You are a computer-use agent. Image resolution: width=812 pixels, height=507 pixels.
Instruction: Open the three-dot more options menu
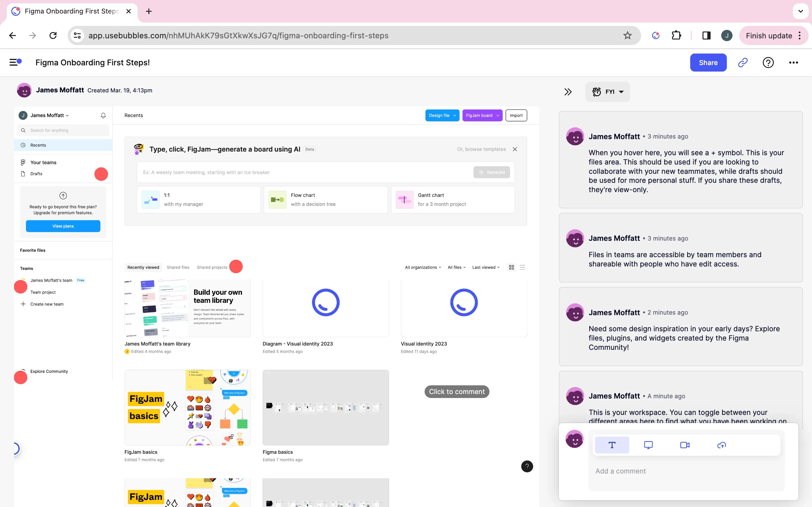pos(793,63)
